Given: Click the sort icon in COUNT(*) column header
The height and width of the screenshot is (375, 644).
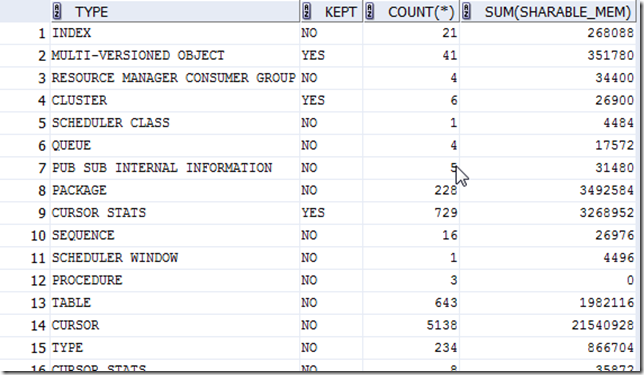Looking at the screenshot, I should [x=370, y=12].
